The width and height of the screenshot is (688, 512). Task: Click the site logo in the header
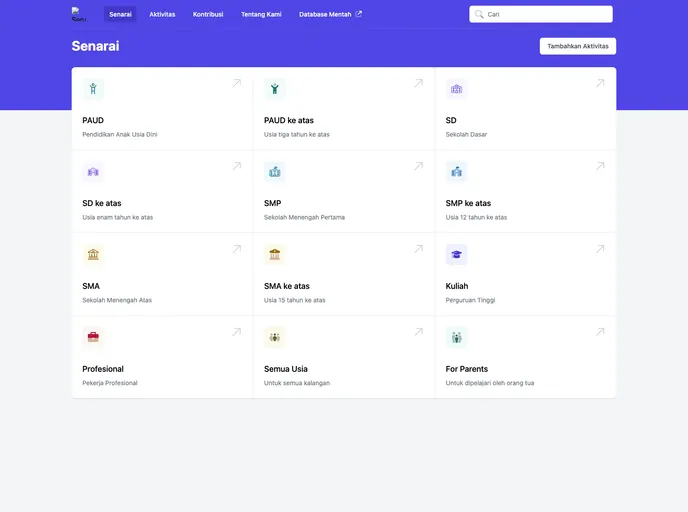coord(79,14)
